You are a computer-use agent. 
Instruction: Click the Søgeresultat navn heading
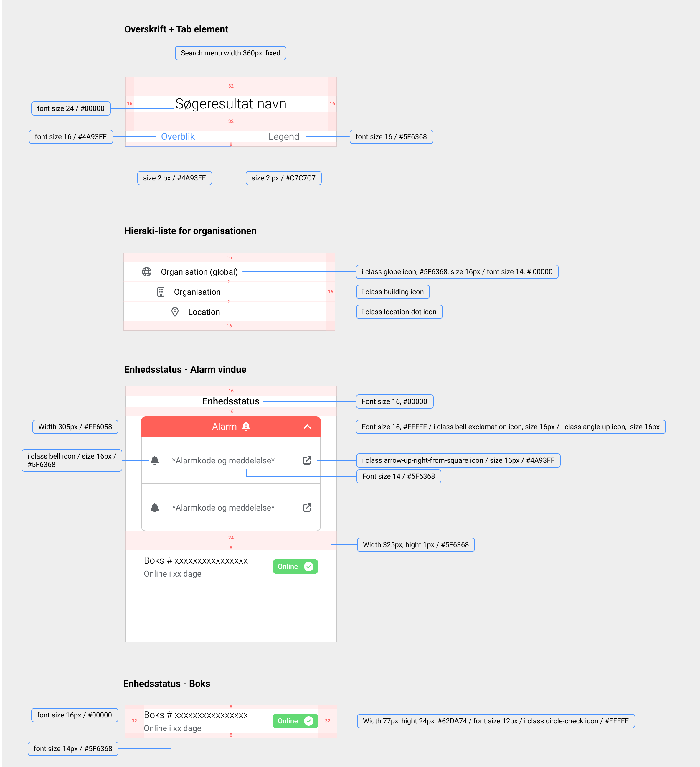click(231, 104)
